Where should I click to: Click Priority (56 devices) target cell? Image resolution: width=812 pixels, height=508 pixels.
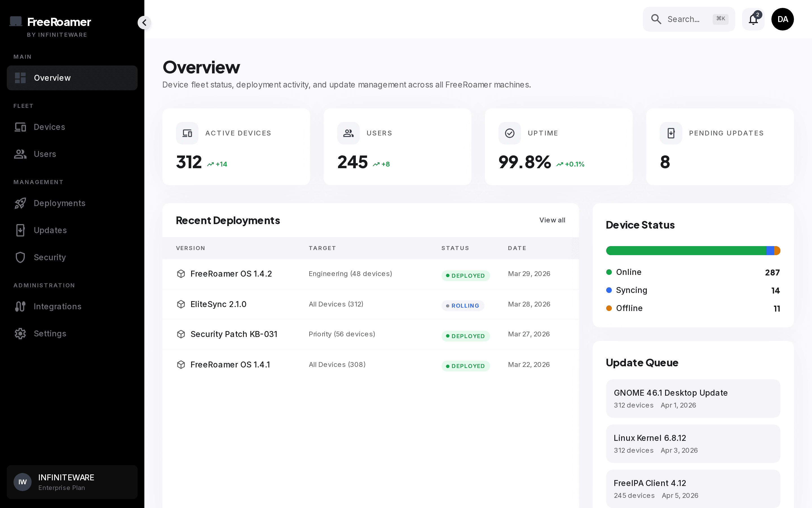(342, 334)
